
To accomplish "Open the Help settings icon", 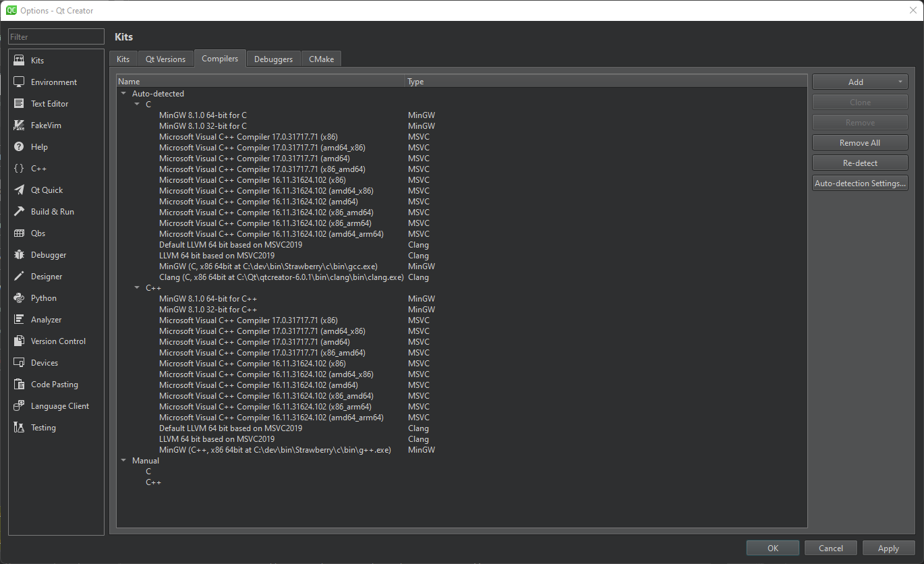I will [19, 146].
